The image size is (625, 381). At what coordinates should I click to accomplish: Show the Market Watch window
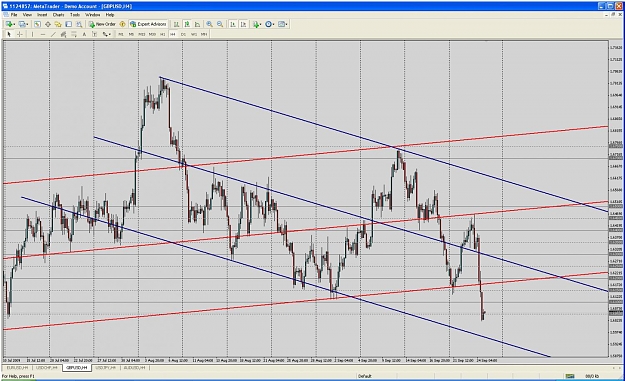[x=37, y=24]
